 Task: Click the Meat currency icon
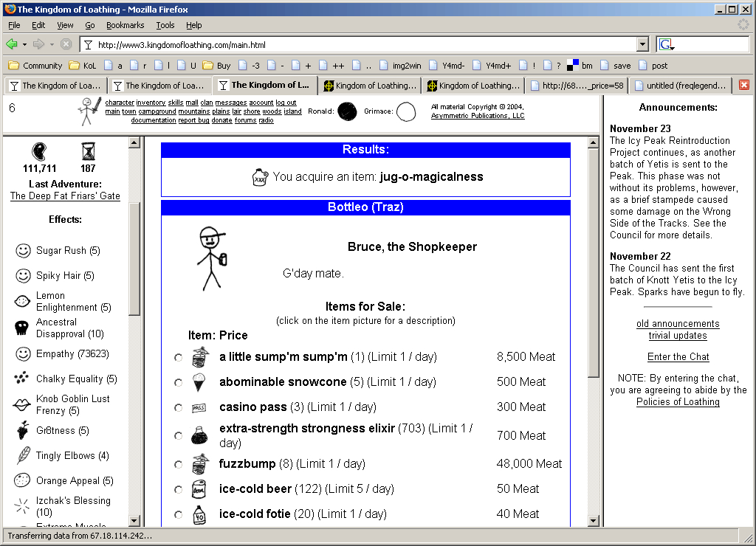pos(39,151)
